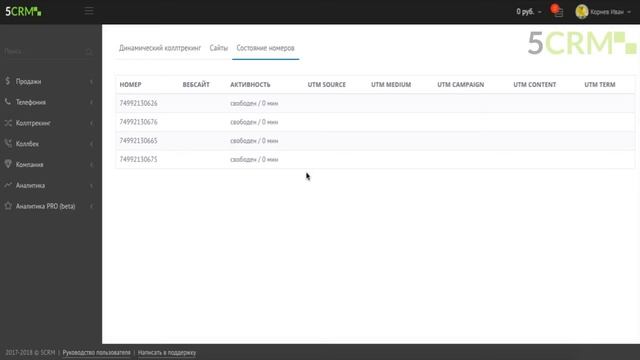The height and width of the screenshot is (360, 640).
Task: Open the 0 руб. balance dropdown
Action: [x=529, y=11]
